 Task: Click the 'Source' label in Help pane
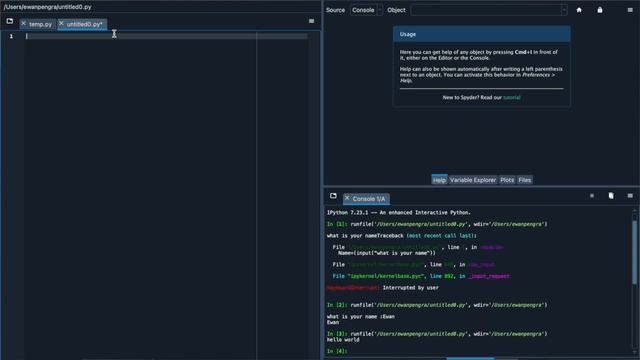tap(336, 10)
